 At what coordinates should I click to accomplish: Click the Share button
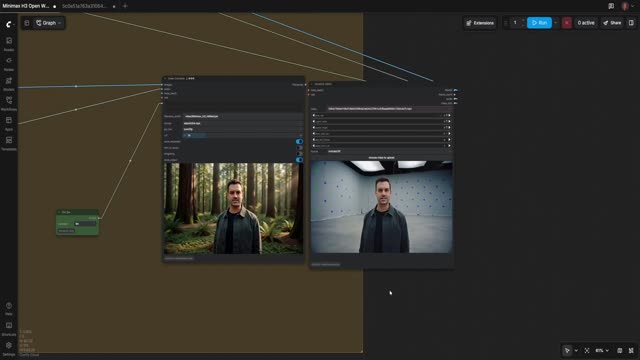[612, 23]
